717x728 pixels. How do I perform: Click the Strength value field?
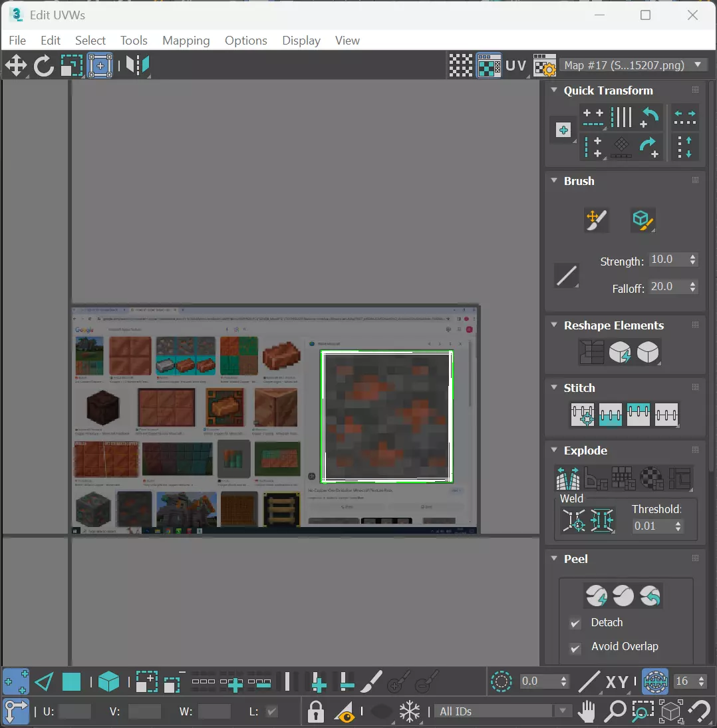[668, 260]
